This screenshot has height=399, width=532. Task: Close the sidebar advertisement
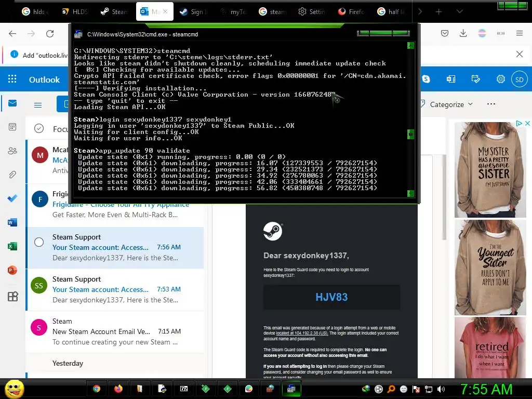[x=527, y=123]
